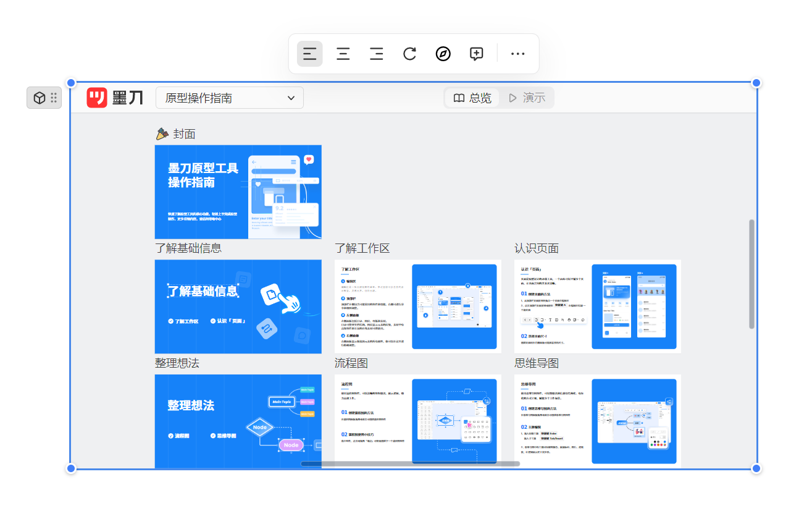This screenshot has height=516, width=812.
Task: Click the 了解工作区 label text
Action: 362,248
